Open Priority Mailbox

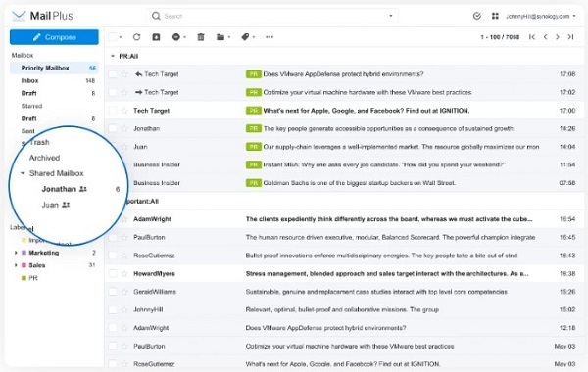(54, 68)
